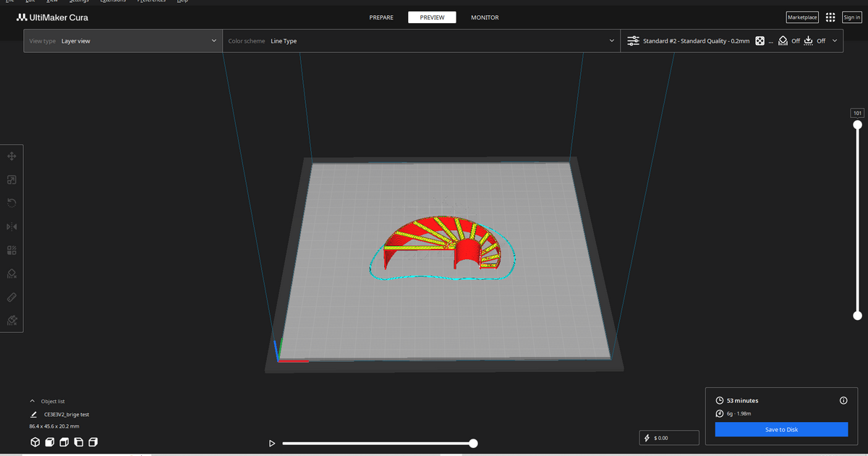The image size is (868, 456).
Task: Select the Mirror tool
Action: click(x=12, y=227)
